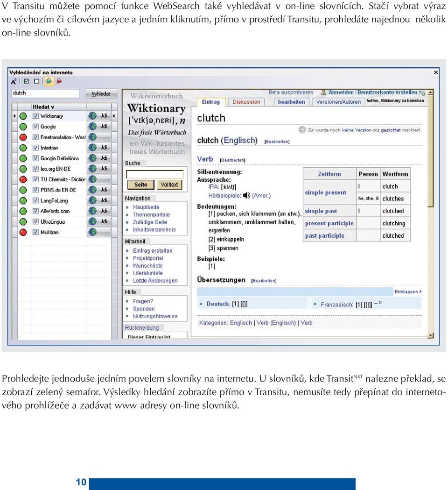Click the Volltext button
The width and height of the screenshot is (448, 490).
(x=169, y=185)
